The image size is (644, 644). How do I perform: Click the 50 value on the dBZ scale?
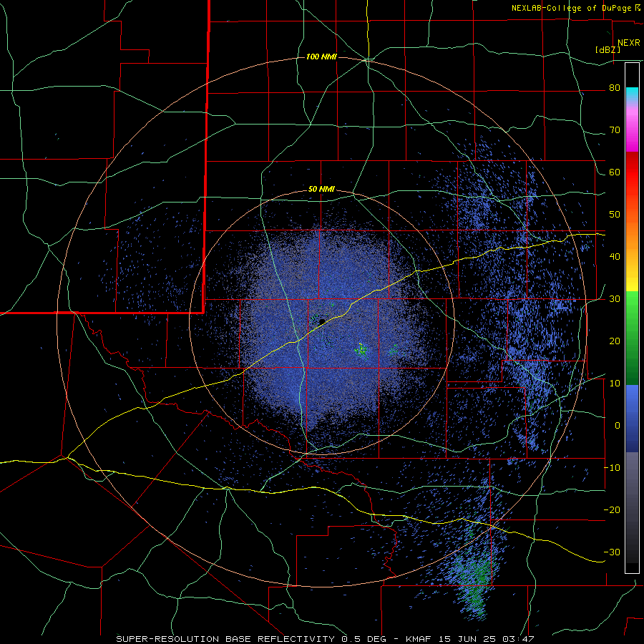pyautogui.click(x=615, y=215)
